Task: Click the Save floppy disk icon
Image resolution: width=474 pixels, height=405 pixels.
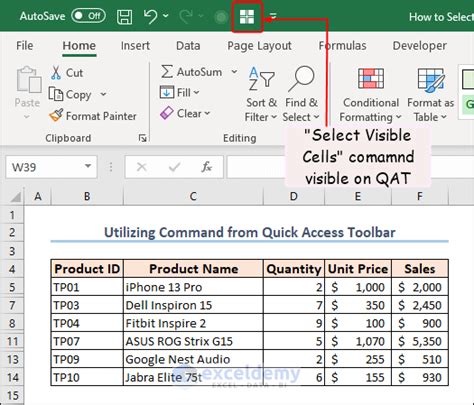Action: pos(124,16)
